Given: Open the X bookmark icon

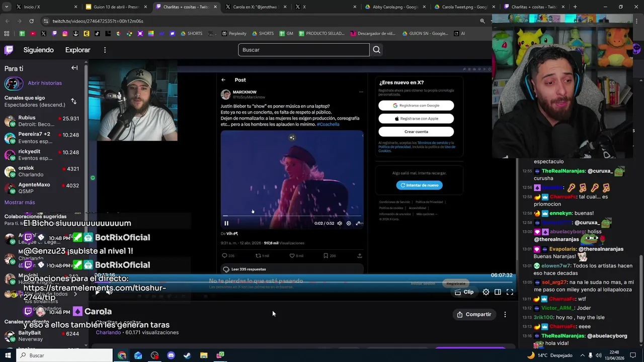Looking at the screenshot, I should point(43,34).
